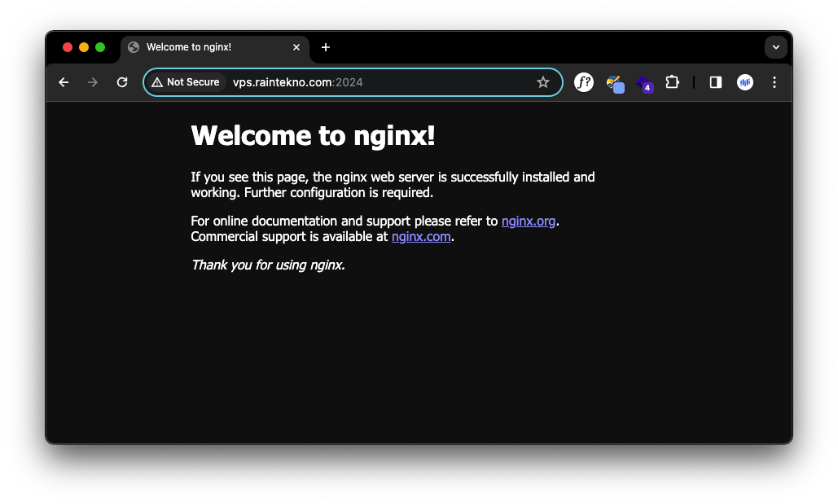Image resolution: width=838 pixels, height=504 pixels.
Task: Follow the nginx.org documentation link
Action: pyautogui.click(x=528, y=221)
